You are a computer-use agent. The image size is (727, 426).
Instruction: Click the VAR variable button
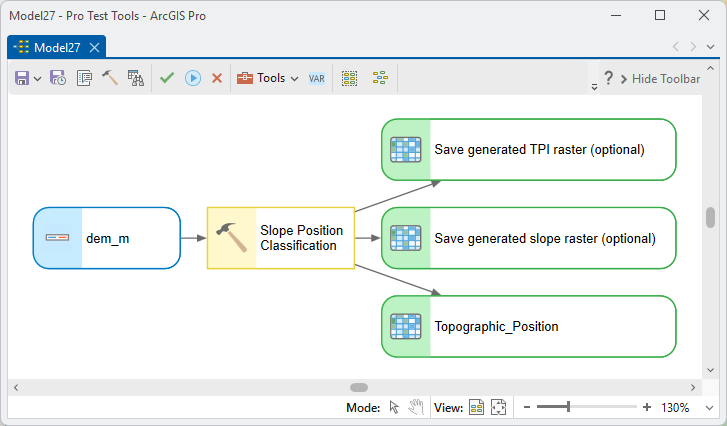point(317,78)
